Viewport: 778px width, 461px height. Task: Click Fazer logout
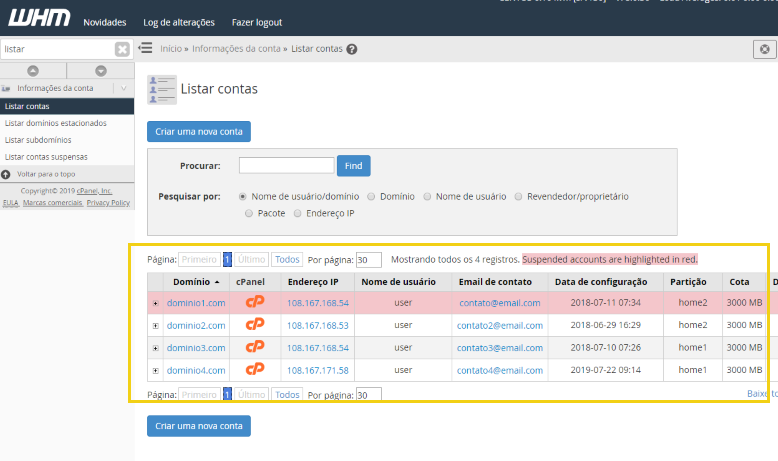coord(257,22)
